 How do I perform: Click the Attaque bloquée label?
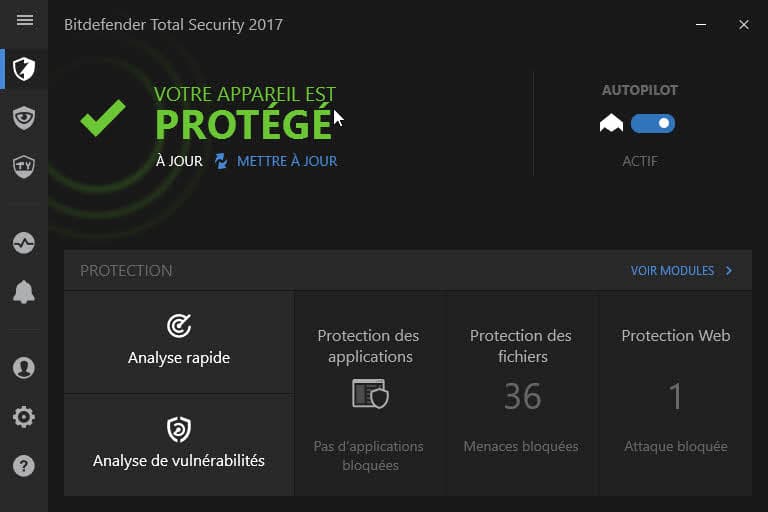tap(675, 446)
